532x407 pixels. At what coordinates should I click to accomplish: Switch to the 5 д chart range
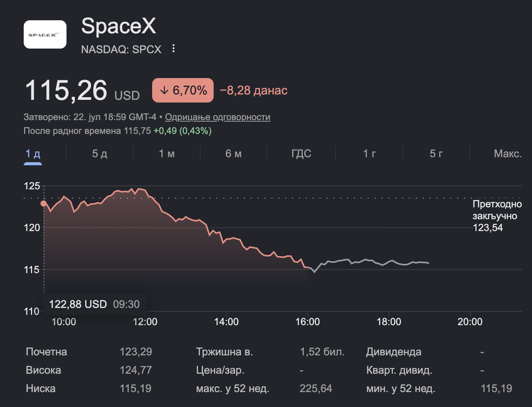(100, 154)
